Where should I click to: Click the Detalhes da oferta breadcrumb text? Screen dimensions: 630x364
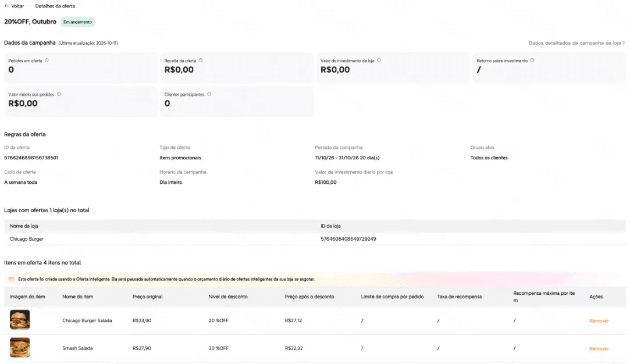[55, 6]
